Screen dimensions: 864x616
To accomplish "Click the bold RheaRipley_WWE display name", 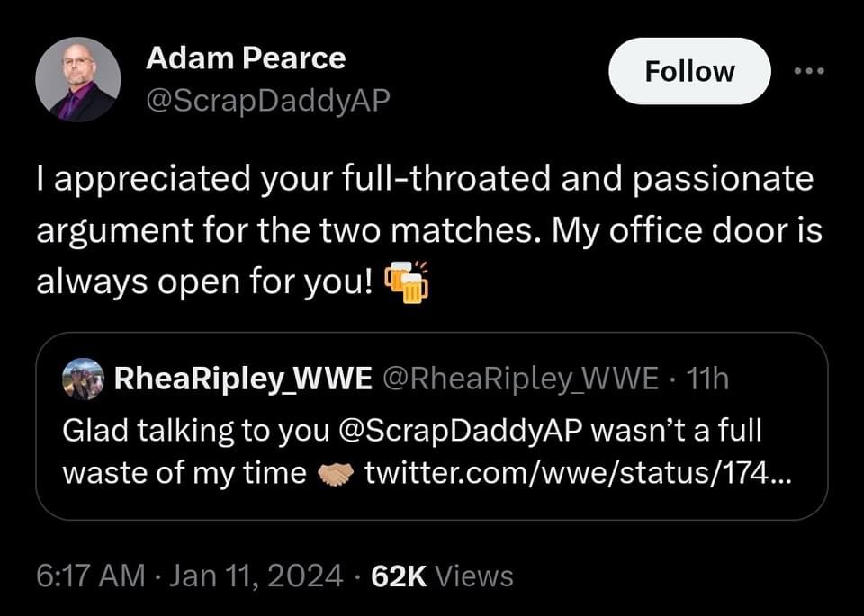I will coord(243,379).
